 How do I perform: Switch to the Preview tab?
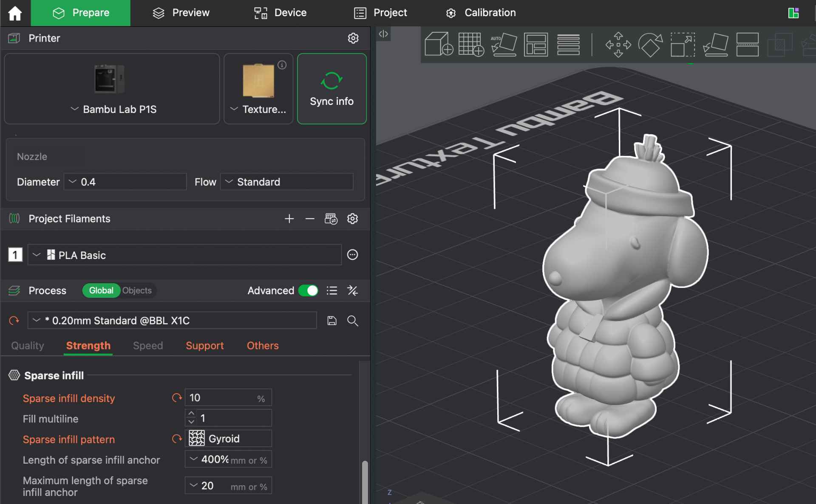pyautogui.click(x=181, y=13)
